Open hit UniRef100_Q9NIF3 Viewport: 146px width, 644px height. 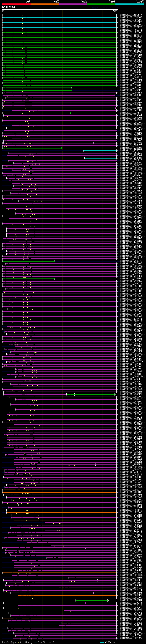[131, 93]
